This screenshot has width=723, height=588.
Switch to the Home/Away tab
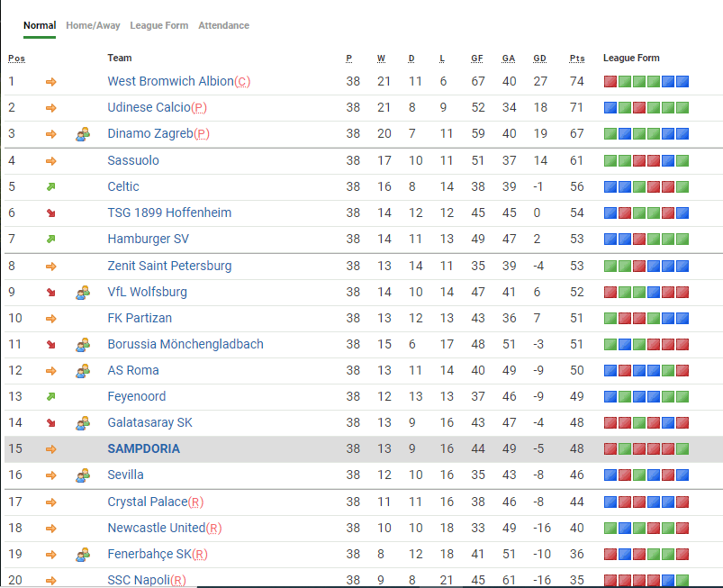coord(93,26)
